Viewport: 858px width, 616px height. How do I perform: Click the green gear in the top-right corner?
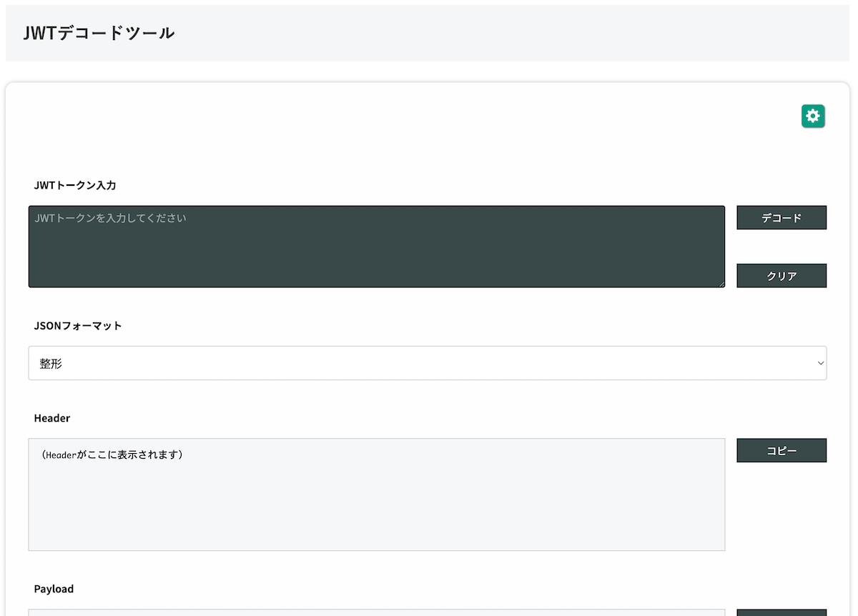812,116
